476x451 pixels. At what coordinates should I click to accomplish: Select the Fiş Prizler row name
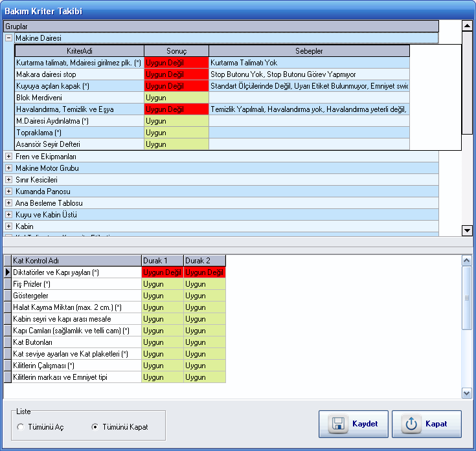pos(76,284)
